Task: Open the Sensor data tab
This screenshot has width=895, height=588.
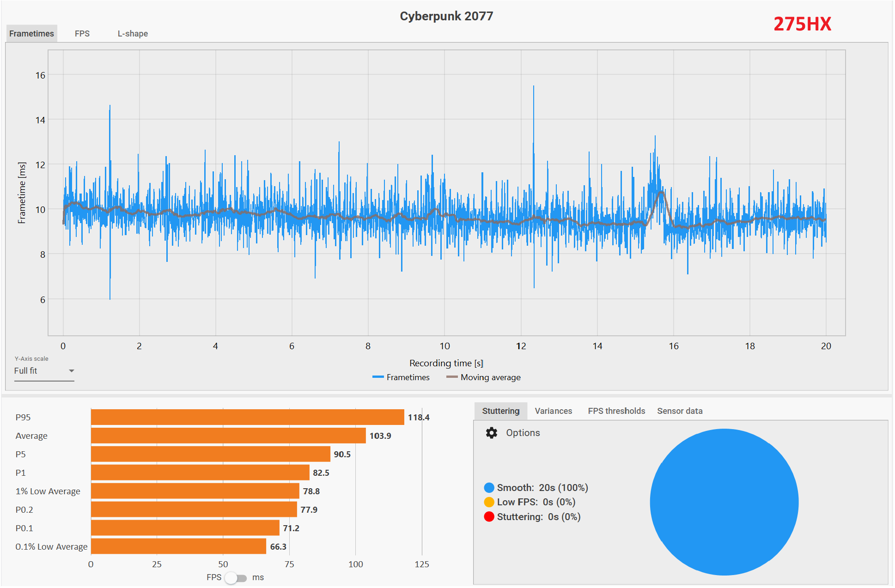Action: pos(680,411)
